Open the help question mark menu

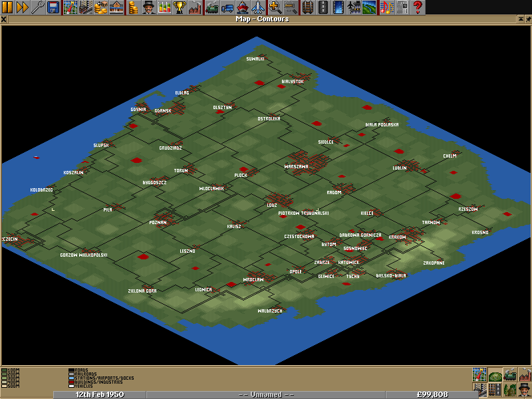pyautogui.click(x=417, y=7)
